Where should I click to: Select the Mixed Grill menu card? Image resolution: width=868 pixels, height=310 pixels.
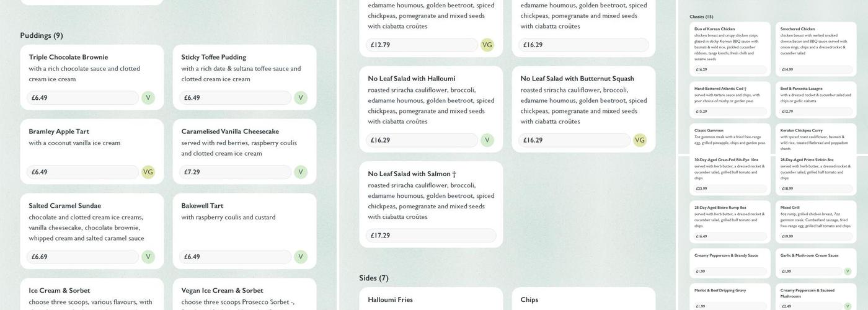(x=815, y=220)
